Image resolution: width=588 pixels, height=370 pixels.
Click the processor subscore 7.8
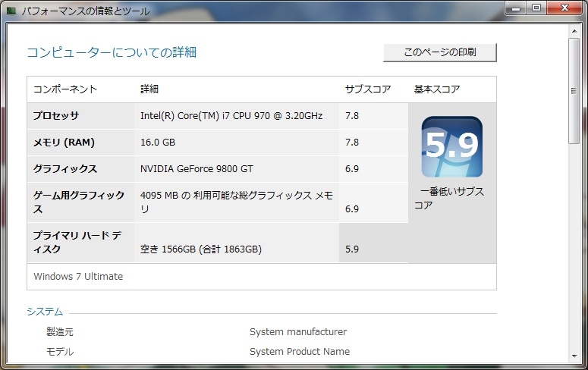(352, 116)
